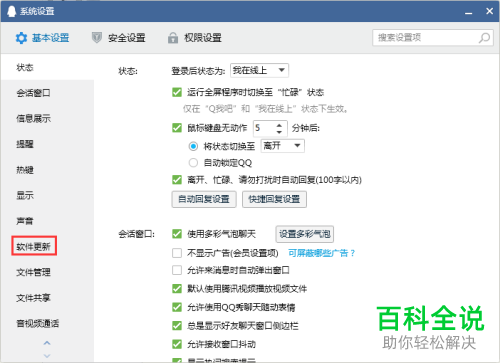This screenshot has height=363, width=500.
Task: Click the sidebar down chevron arrow
Action: [47, 356]
